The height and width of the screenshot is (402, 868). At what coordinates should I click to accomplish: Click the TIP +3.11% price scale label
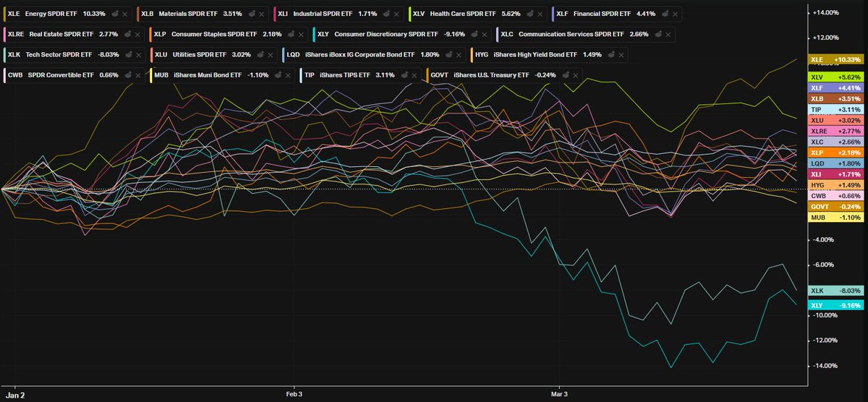[x=835, y=110]
